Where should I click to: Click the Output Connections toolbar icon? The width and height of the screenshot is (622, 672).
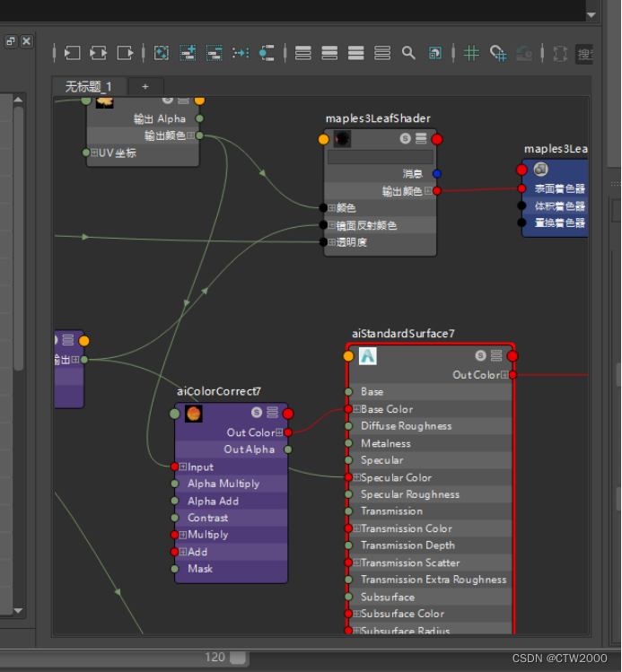pos(125,53)
